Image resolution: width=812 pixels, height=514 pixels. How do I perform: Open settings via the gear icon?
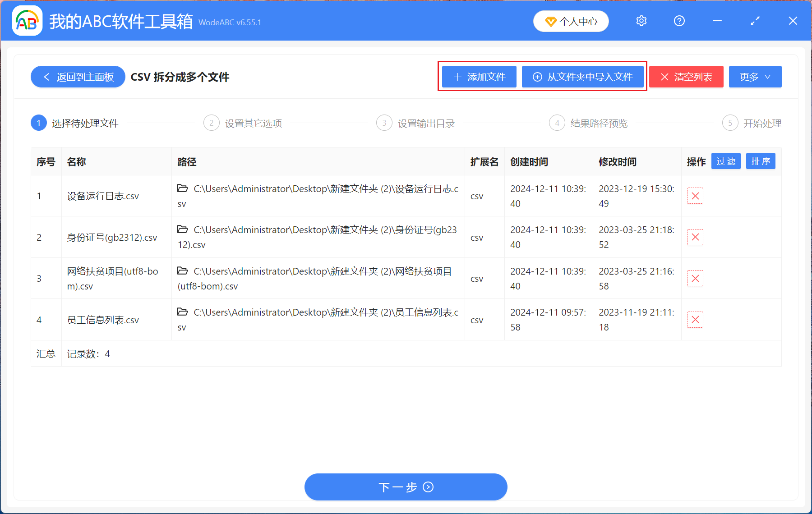tap(641, 21)
